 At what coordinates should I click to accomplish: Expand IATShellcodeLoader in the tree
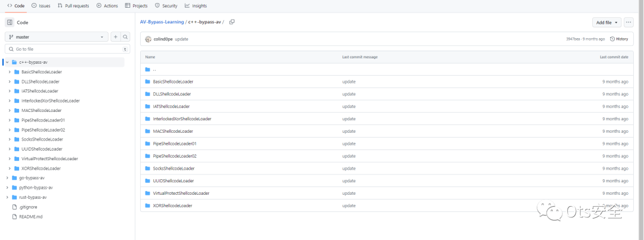tap(9, 91)
